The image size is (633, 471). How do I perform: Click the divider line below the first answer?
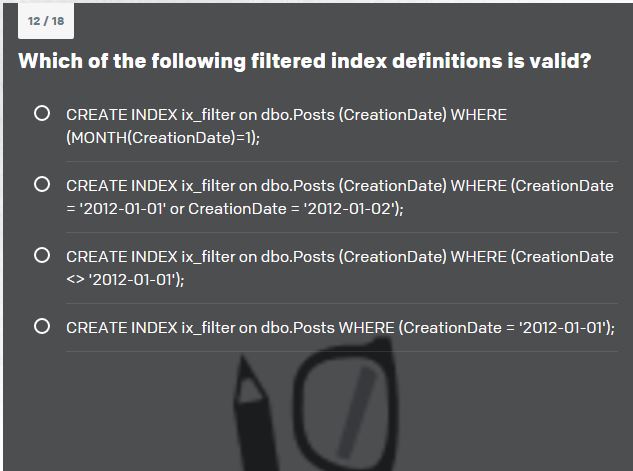coord(341,161)
